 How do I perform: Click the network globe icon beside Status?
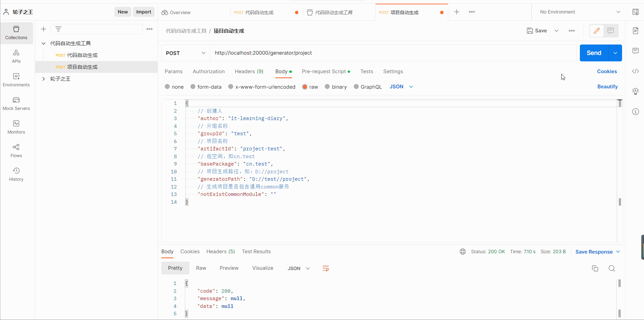[463, 252]
